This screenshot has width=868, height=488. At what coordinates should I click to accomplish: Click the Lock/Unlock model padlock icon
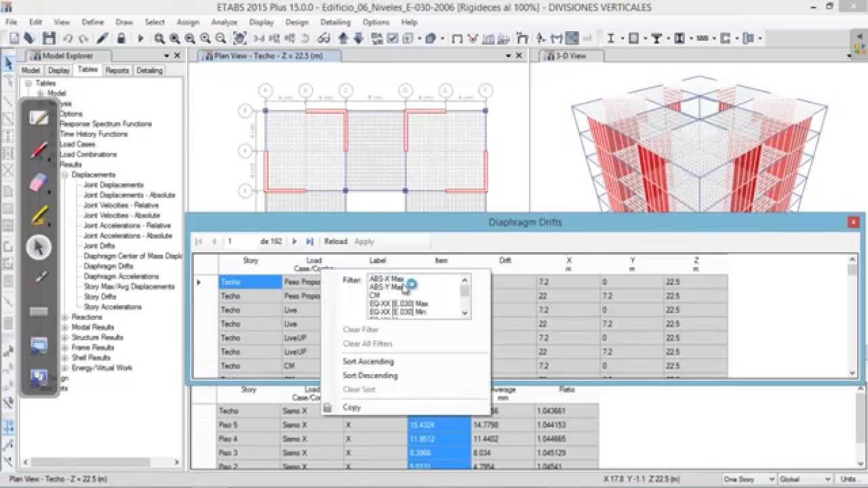121,39
